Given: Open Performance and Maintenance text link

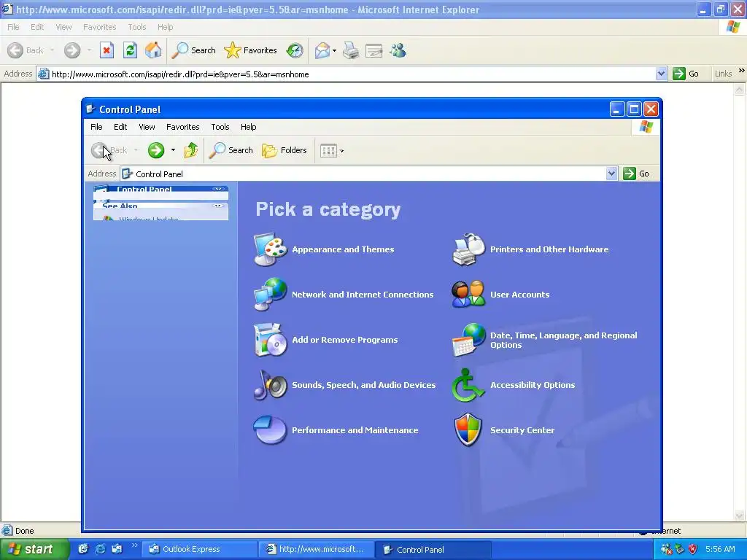Looking at the screenshot, I should click(355, 430).
